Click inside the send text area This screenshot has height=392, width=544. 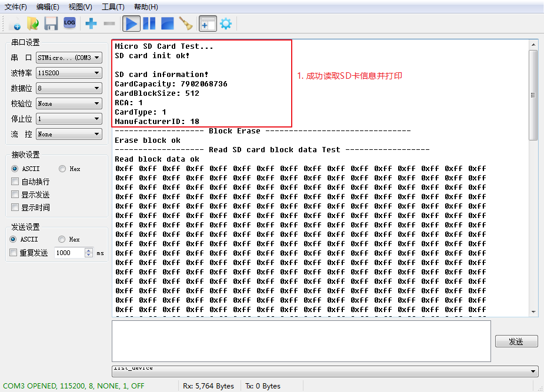(301, 341)
